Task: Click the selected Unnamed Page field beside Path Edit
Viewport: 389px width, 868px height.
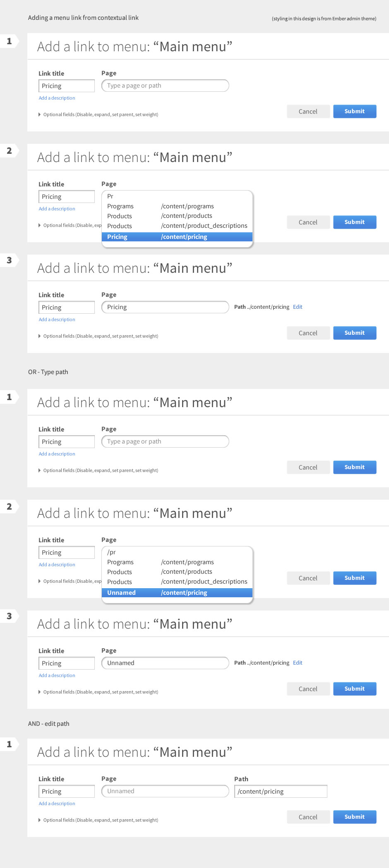Action: 165,663
